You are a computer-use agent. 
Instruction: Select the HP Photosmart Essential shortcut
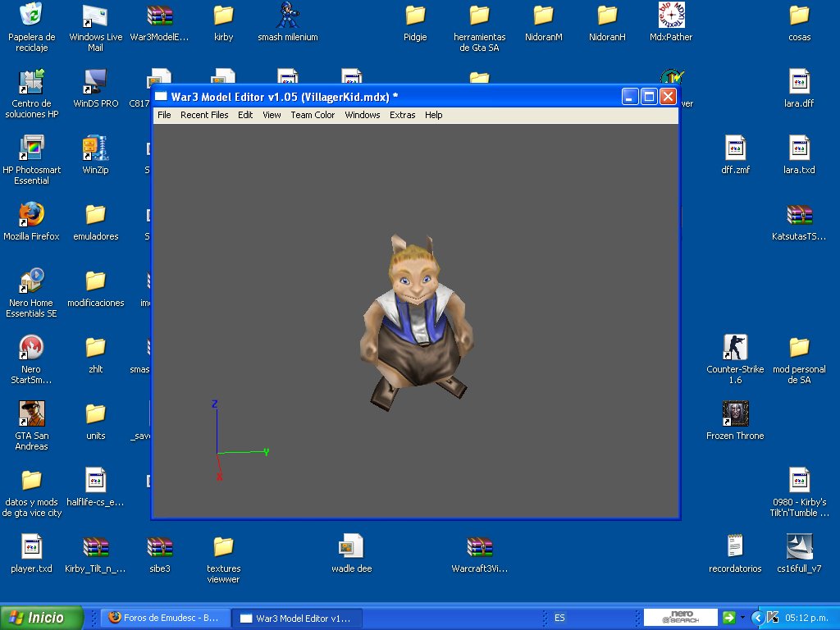tap(32, 160)
